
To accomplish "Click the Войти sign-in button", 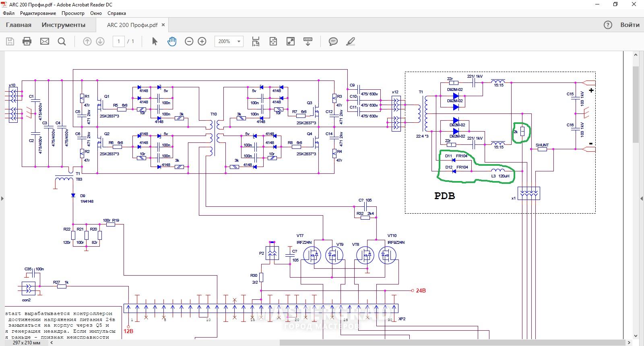I will click(630, 25).
